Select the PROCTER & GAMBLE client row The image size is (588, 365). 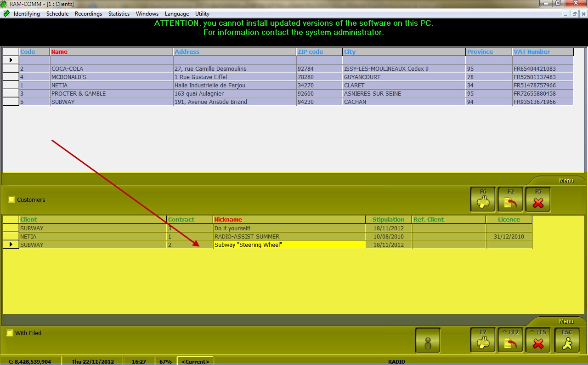(x=288, y=94)
